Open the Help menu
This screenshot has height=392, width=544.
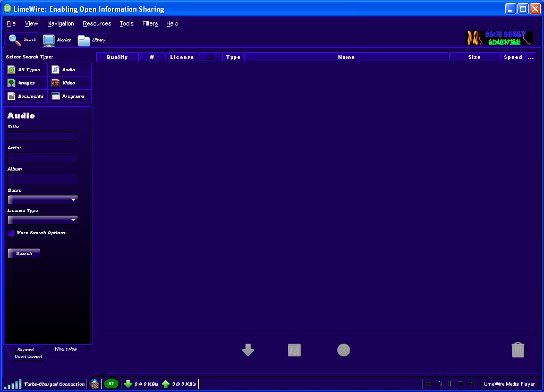pyautogui.click(x=172, y=23)
